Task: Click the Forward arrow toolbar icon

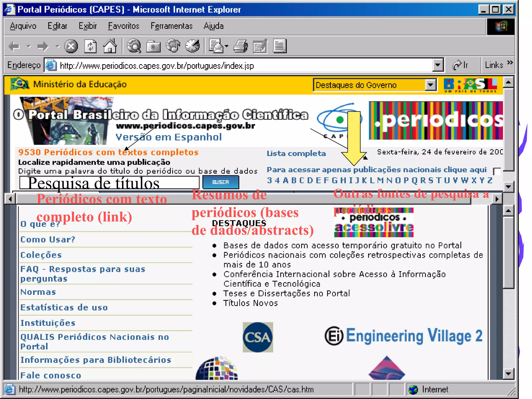Action: [43, 47]
